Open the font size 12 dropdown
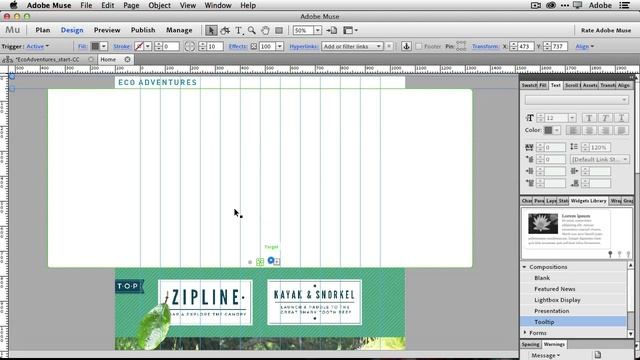Viewport: 640px width, 360px height. pyautogui.click(x=572, y=118)
